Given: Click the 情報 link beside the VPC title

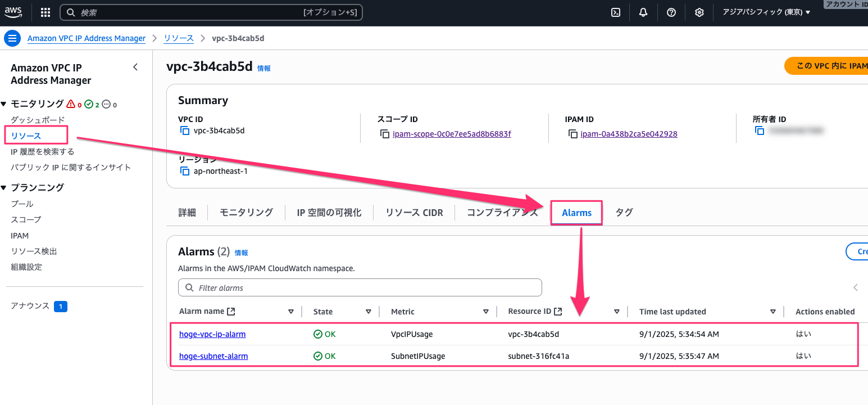Looking at the screenshot, I should click(263, 68).
